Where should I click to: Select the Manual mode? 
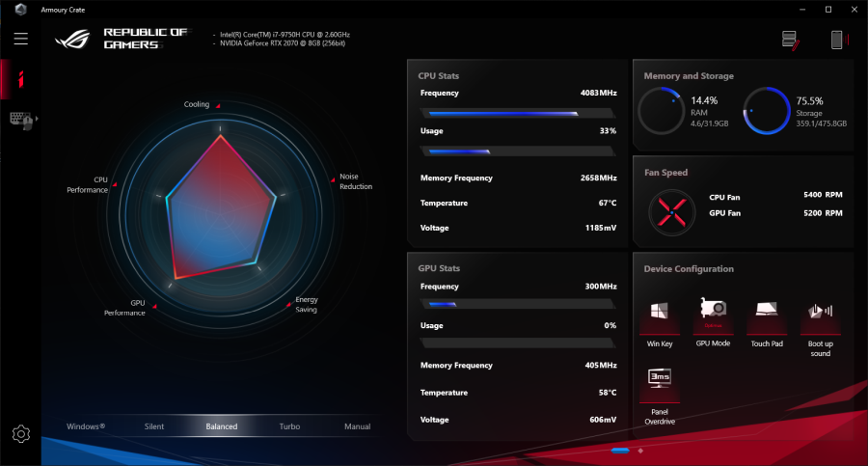click(358, 426)
